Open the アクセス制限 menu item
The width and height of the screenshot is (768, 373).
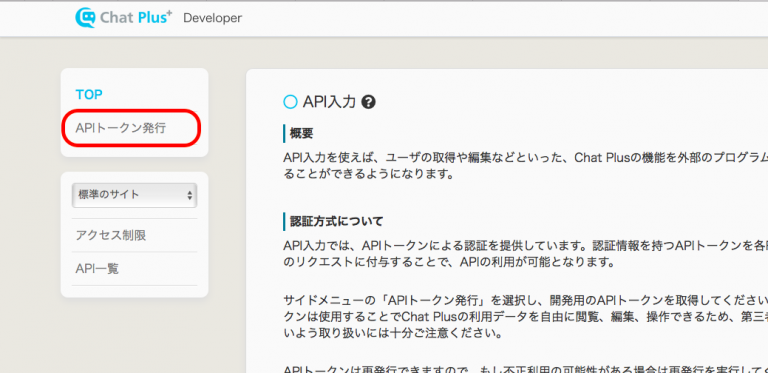tap(111, 235)
